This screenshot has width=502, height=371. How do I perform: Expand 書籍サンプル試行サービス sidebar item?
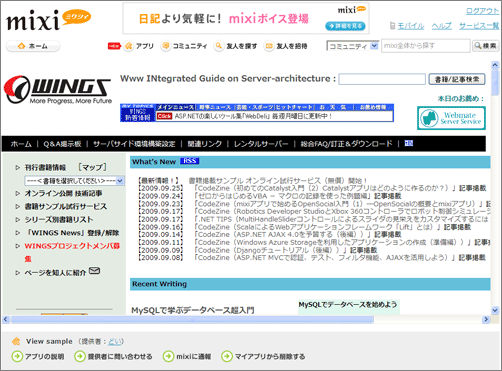[x=18, y=207]
